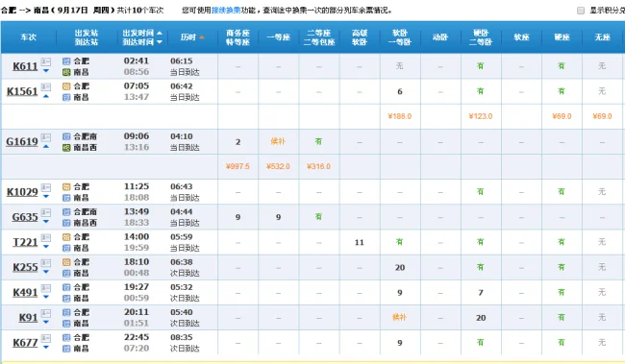Click 候补 in K91 soft sleeper cell
This screenshot has width=625, height=364.
[x=399, y=317]
